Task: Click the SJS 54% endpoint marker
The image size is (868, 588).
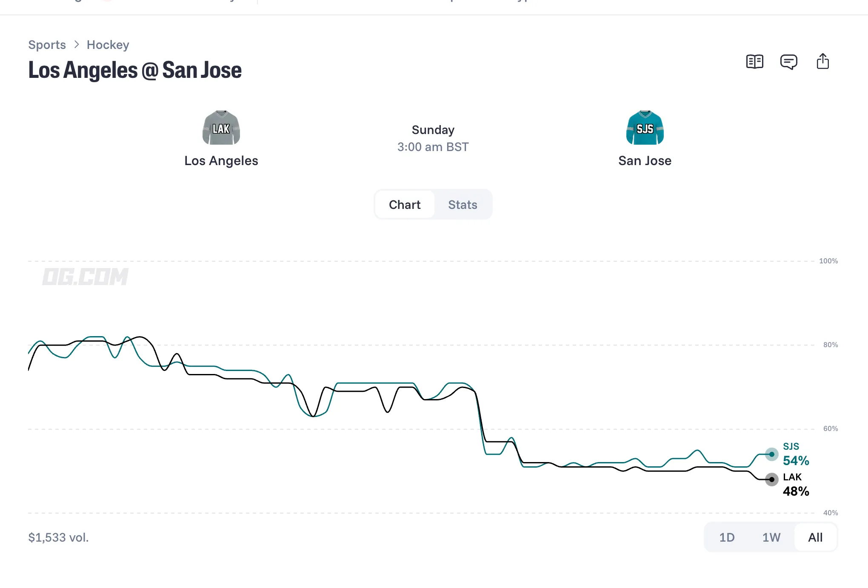Action: [x=771, y=454]
